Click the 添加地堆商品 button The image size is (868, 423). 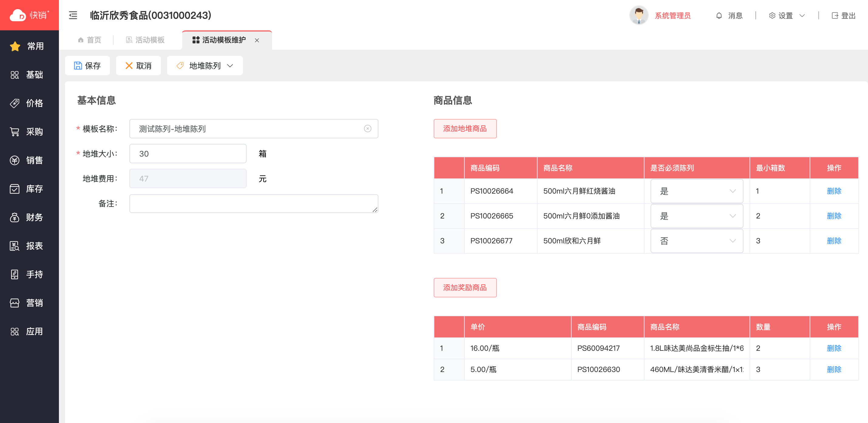point(465,129)
